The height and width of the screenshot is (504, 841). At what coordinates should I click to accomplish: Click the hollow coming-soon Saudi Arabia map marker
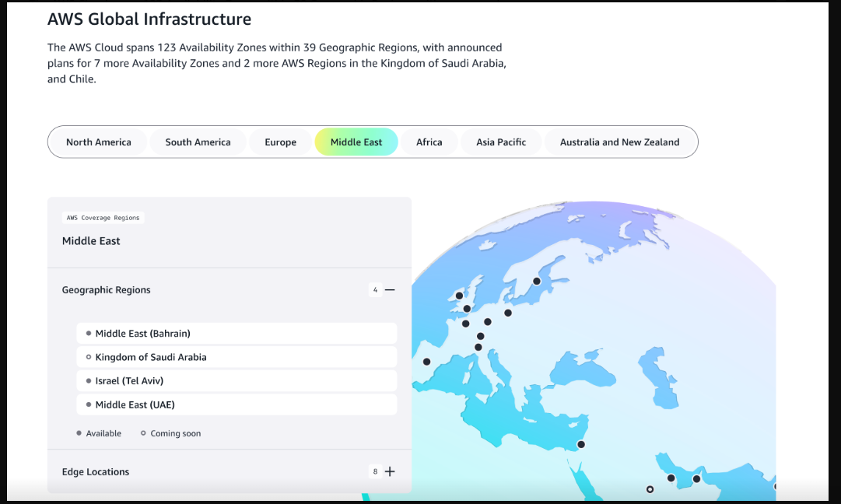(x=650, y=489)
